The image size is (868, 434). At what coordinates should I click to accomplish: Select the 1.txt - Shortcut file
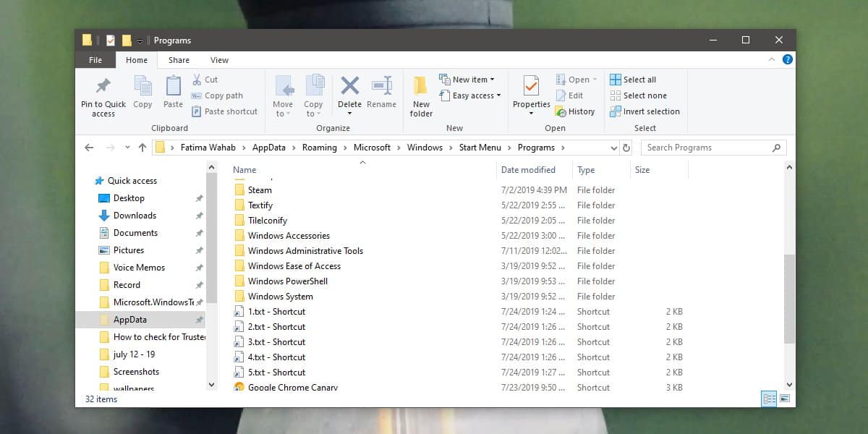pos(276,312)
